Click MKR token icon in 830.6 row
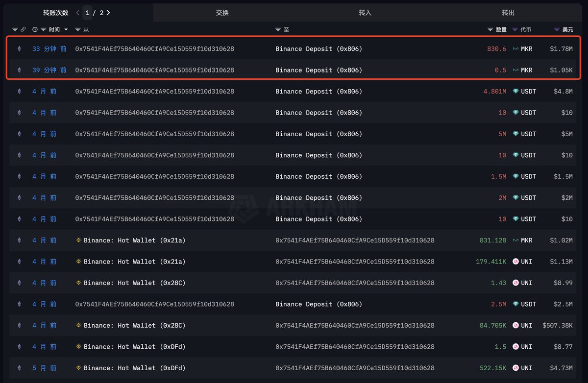 pos(515,49)
